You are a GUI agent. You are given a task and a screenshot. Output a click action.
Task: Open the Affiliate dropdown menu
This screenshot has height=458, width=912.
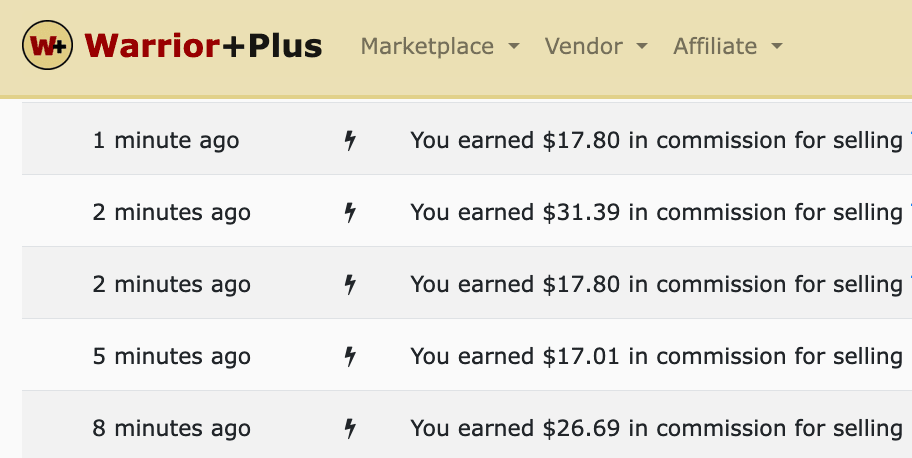coord(727,46)
